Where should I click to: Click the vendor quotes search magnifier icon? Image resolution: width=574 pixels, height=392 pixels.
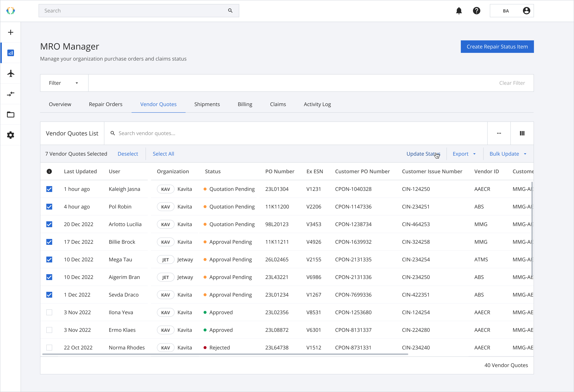tap(113, 133)
